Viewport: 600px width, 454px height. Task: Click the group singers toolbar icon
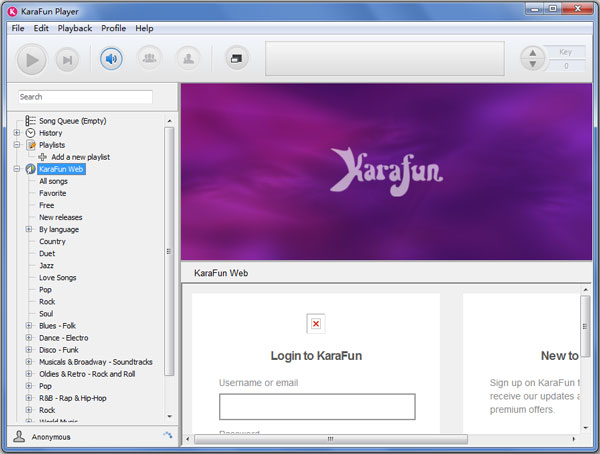pos(149,59)
